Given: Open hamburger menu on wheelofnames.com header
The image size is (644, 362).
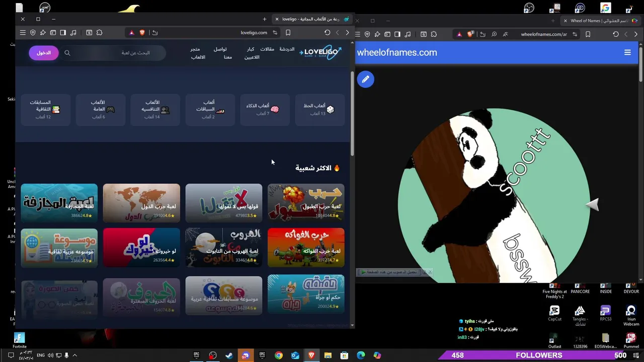Looking at the screenshot, I should [x=627, y=52].
